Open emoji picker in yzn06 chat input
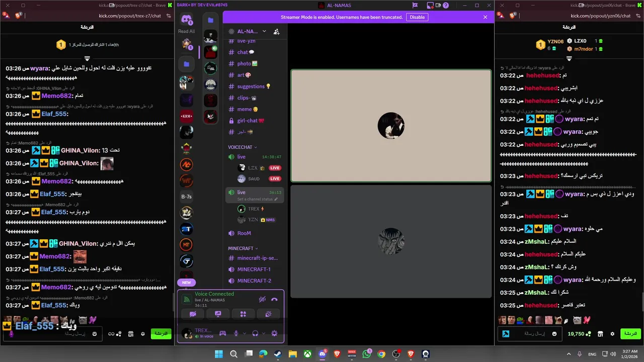Viewport: 644px width, 362px height. click(x=555, y=334)
